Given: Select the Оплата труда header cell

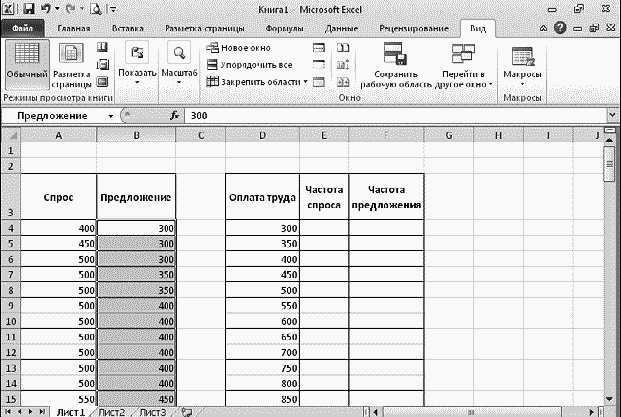Looking at the screenshot, I should pyautogui.click(x=261, y=197).
